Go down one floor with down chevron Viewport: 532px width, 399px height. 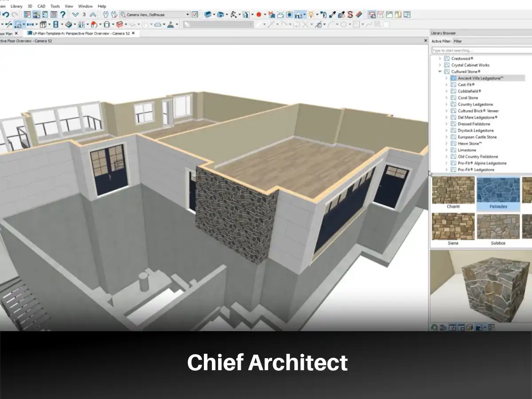[x=75, y=15]
